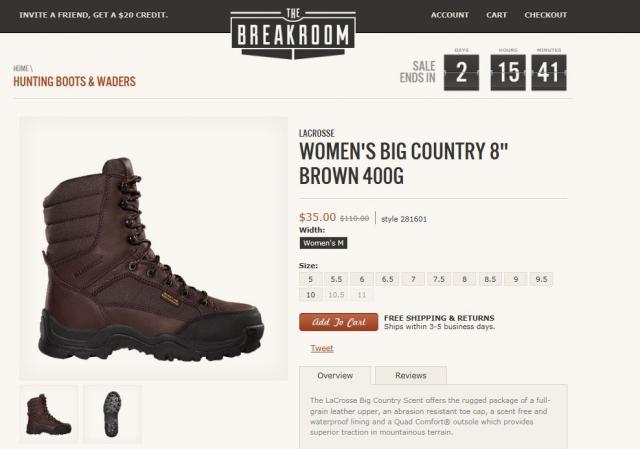Pick size 9.5
This screenshot has height=449, width=640.
[x=541, y=279]
